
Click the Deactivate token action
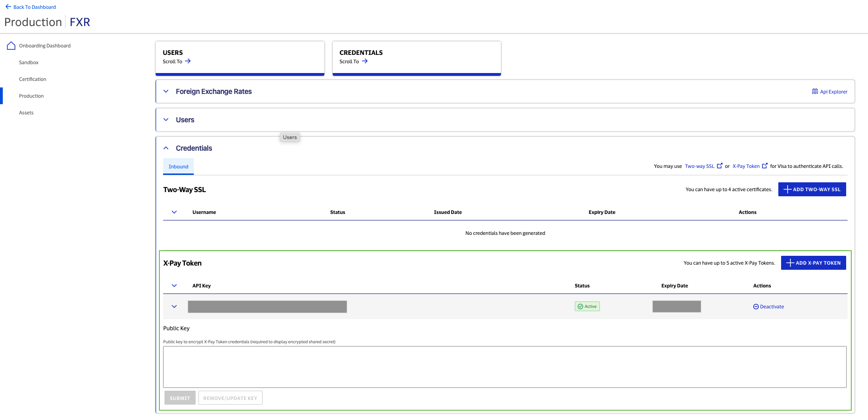point(769,307)
